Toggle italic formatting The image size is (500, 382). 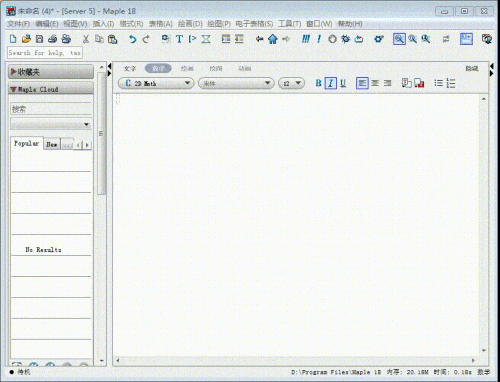click(330, 83)
